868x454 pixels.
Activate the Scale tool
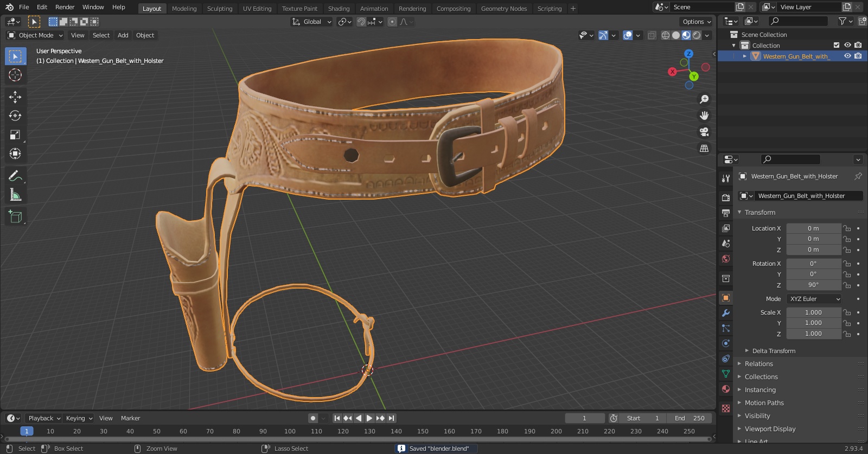(x=15, y=135)
